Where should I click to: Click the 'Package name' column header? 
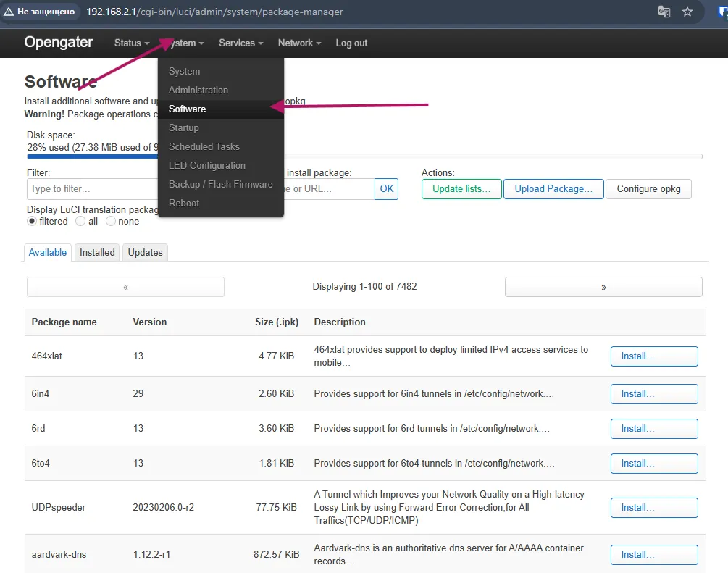(64, 322)
